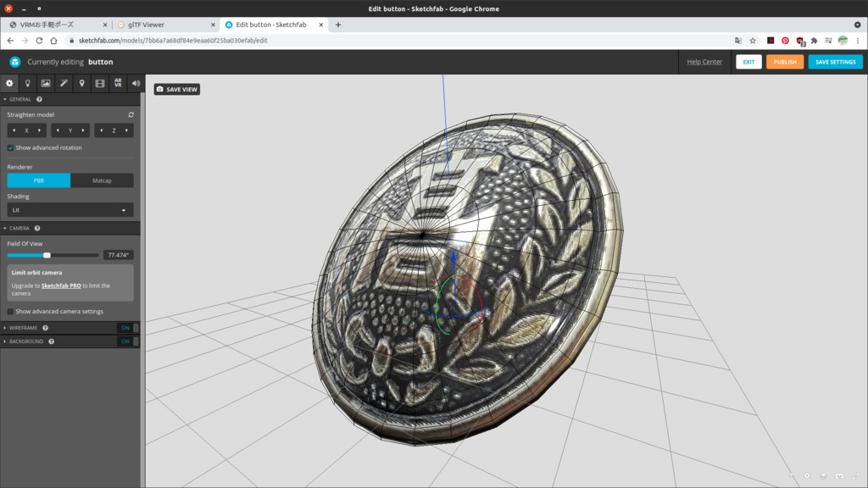Click the General section help icon

click(39, 99)
